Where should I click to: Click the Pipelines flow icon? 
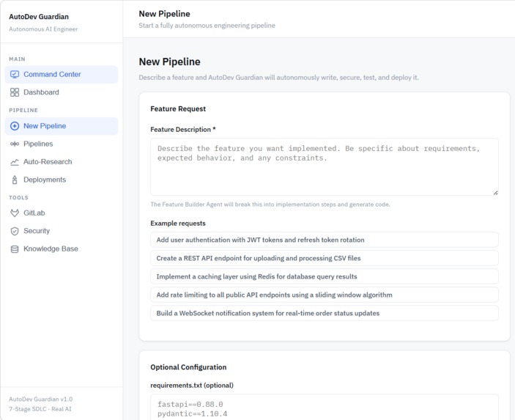pyautogui.click(x=15, y=144)
